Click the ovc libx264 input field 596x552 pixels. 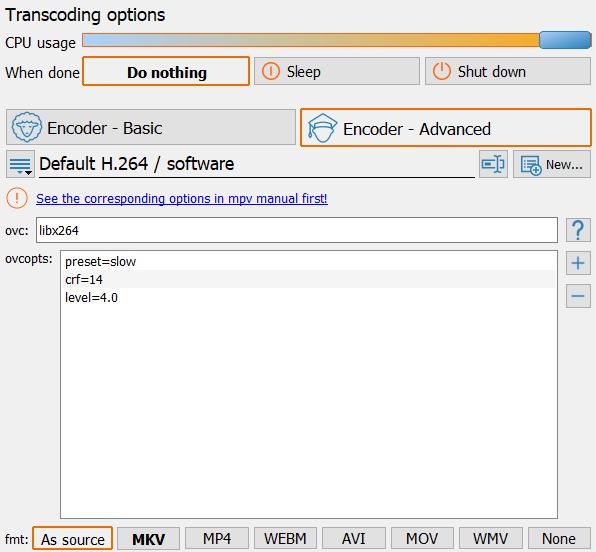coord(297,230)
